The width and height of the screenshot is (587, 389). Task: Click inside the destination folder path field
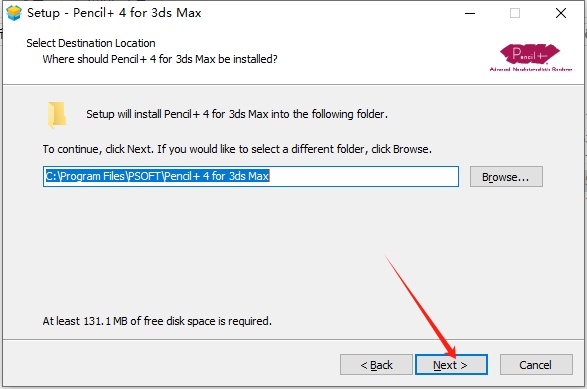pyautogui.click(x=251, y=176)
